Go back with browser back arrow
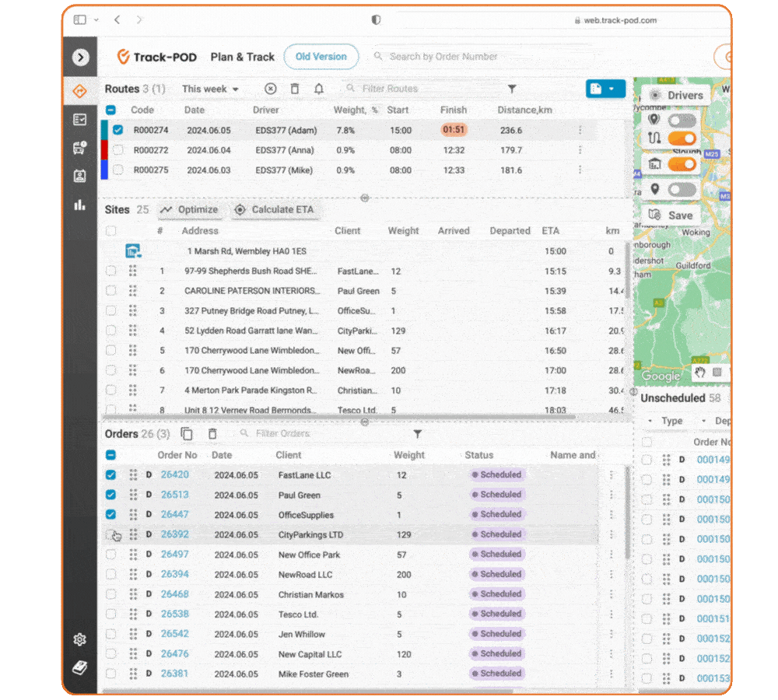778x700 pixels. pos(117,20)
